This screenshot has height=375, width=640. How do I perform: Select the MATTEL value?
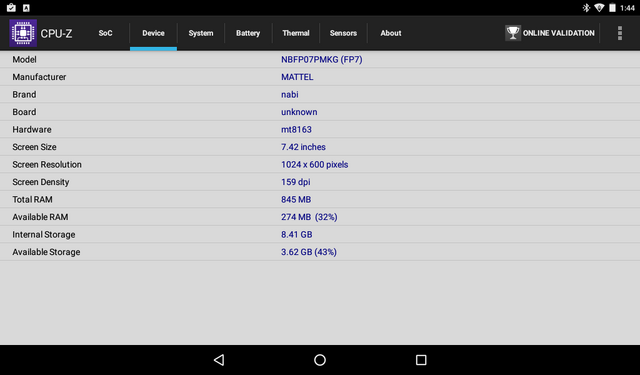[297, 77]
